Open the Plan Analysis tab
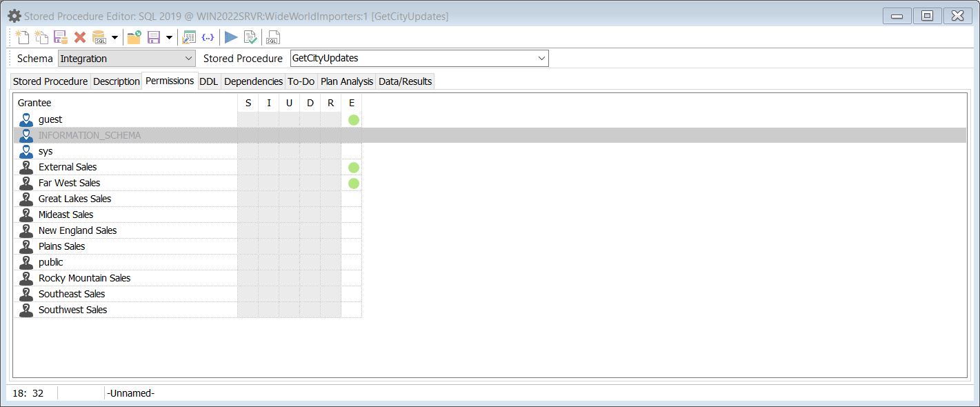This screenshot has width=980, height=407. 347,81
